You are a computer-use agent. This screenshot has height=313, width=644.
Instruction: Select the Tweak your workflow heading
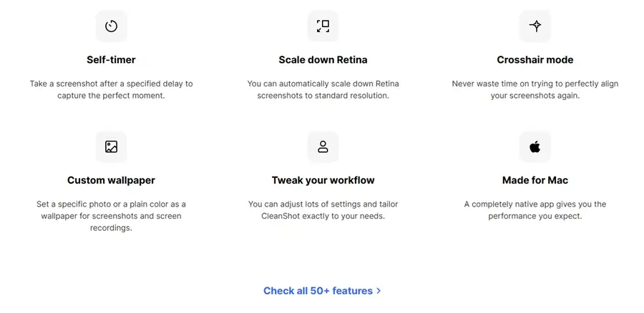(x=323, y=180)
